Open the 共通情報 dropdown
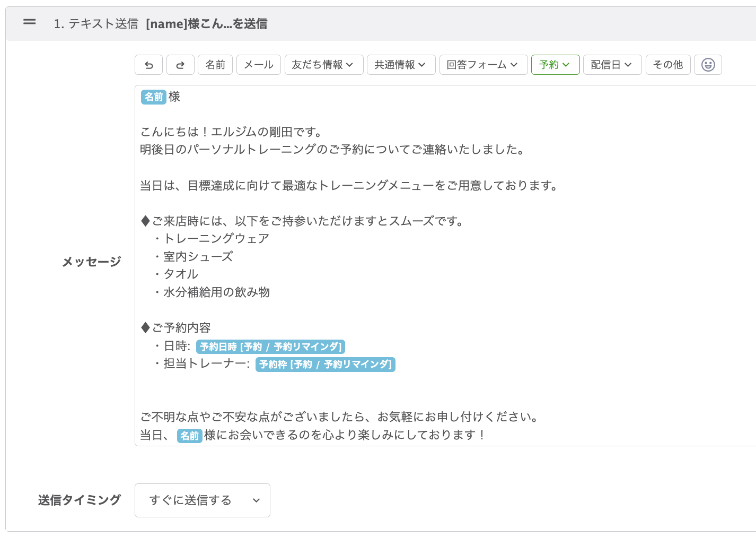The image size is (756, 537). 401,65
